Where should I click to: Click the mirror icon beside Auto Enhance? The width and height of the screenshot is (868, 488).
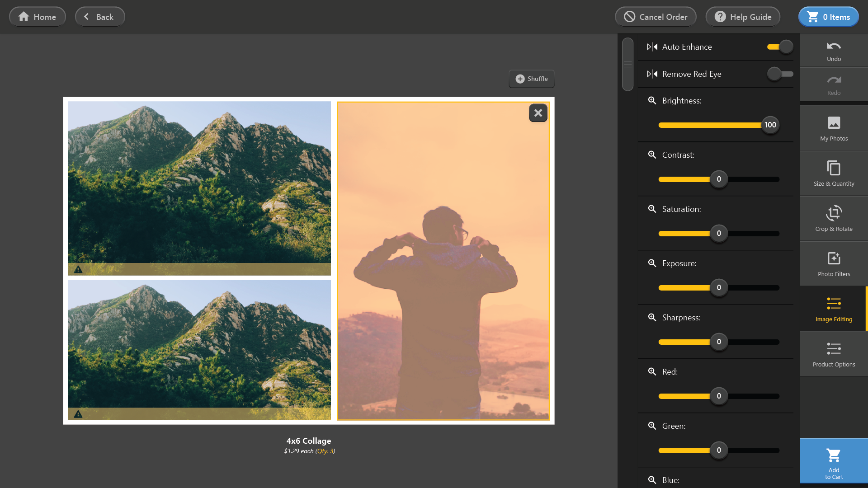pos(652,47)
